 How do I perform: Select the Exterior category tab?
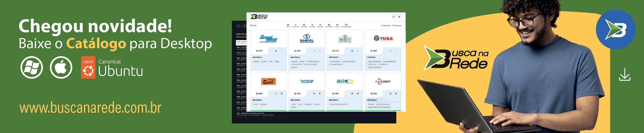(x=312, y=26)
